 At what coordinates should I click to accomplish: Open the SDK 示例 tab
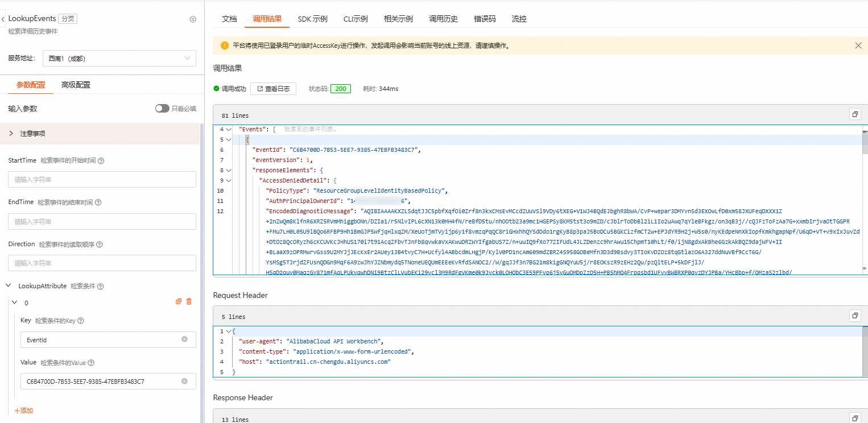(x=313, y=19)
